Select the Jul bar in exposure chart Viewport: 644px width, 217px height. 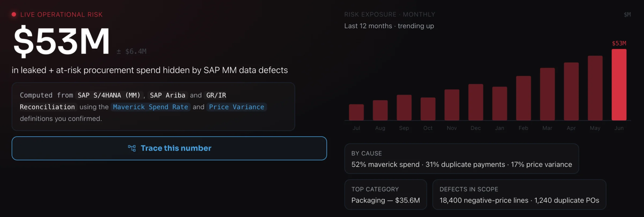(356, 112)
